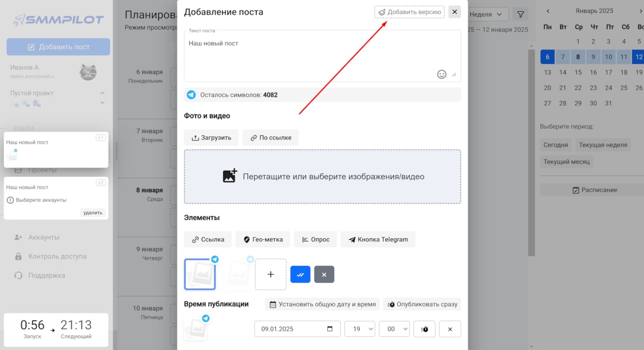Select the second faded Telegram account thumbnail
Image resolution: width=644 pixels, height=350 pixels.
237,274
